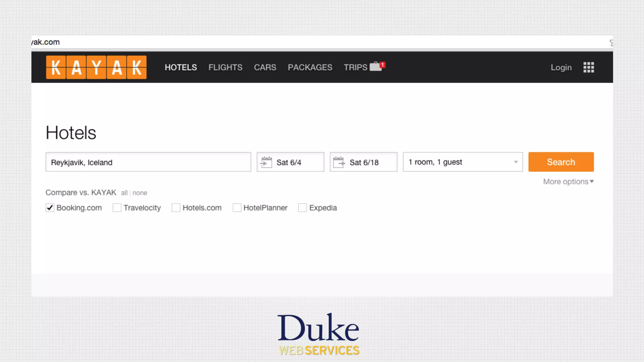Click the check-in calendar icon
This screenshot has height=362, width=644.
[266, 162]
